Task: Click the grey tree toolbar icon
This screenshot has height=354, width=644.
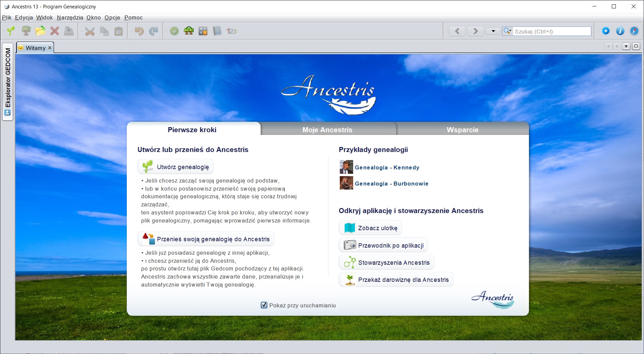Action: [x=26, y=31]
